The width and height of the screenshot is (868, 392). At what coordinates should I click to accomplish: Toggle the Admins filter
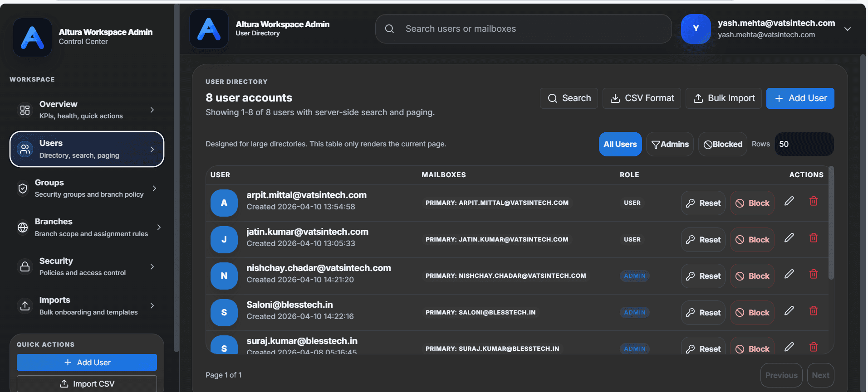(670, 144)
